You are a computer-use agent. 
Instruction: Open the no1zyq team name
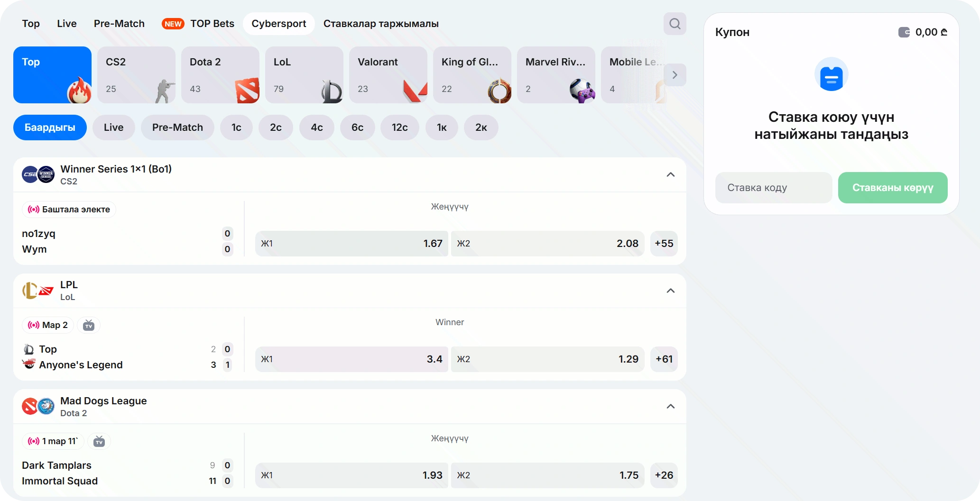(x=38, y=234)
